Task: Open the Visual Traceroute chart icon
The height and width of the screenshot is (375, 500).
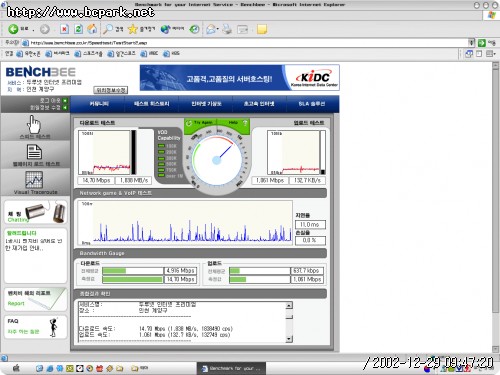Action: [x=34, y=180]
